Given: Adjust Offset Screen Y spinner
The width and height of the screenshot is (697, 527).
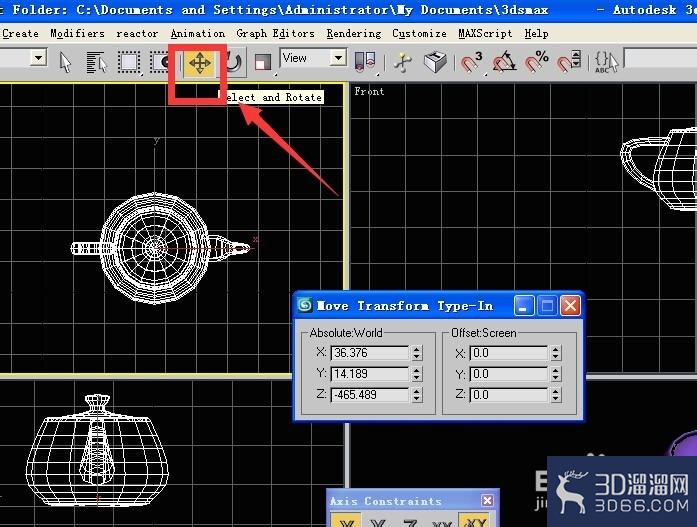Looking at the screenshot, I should (555, 374).
